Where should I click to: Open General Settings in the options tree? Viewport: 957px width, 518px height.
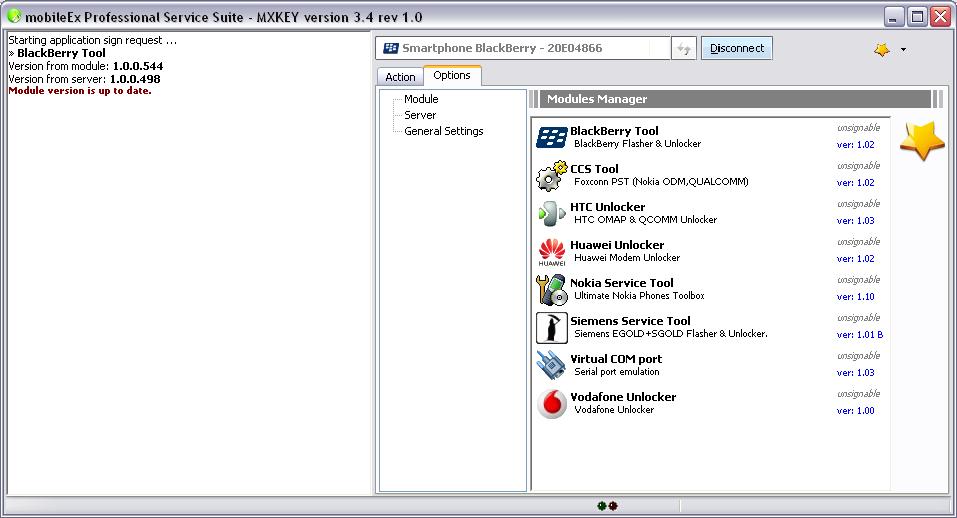tap(444, 131)
